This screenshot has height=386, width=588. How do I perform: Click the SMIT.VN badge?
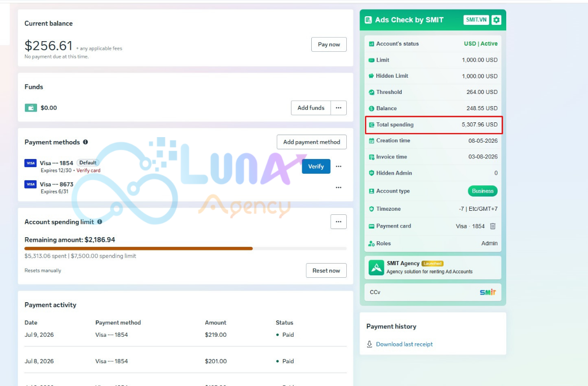point(476,20)
